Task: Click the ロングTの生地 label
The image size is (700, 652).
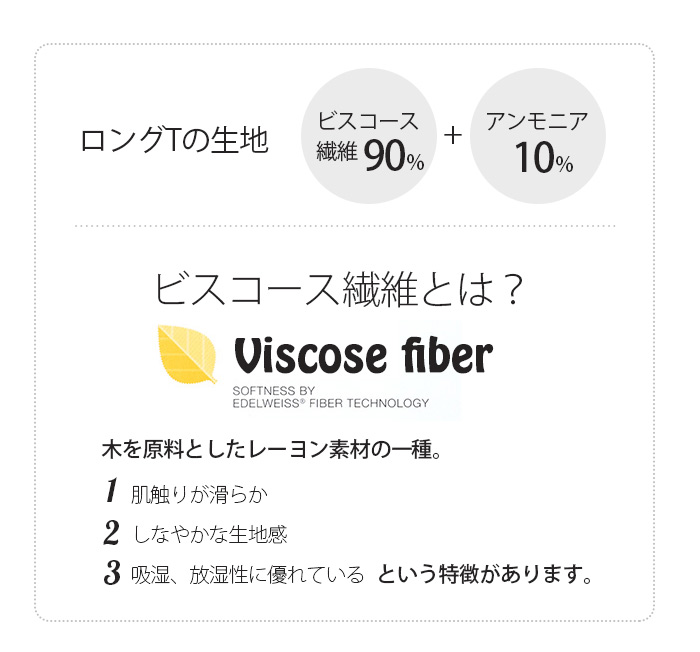Action: (x=175, y=140)
